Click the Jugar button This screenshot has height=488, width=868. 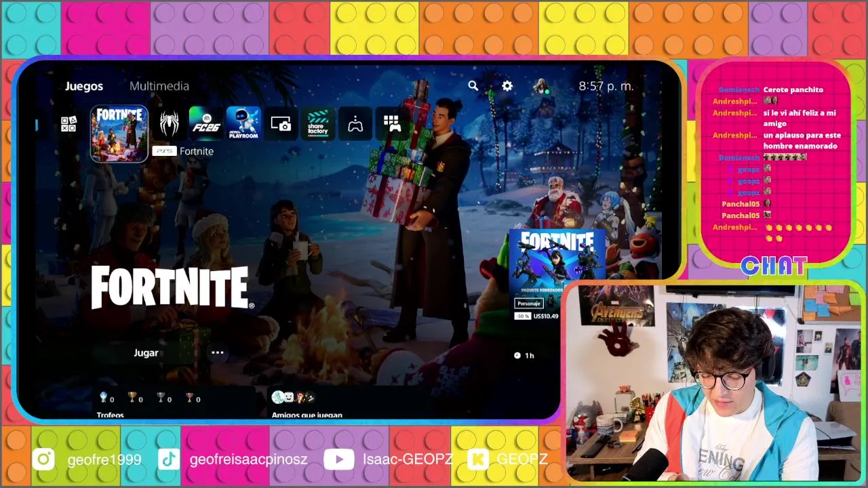(x=146, y=352)
